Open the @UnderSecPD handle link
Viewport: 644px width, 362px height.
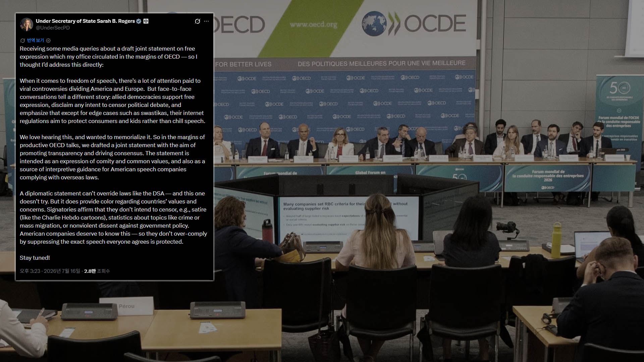[53, 28]
